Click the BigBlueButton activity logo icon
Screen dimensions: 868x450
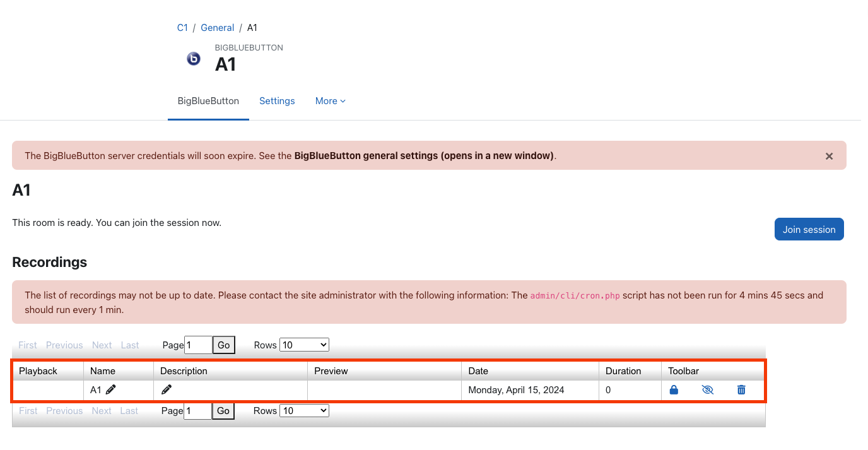[x=194, y=59]
